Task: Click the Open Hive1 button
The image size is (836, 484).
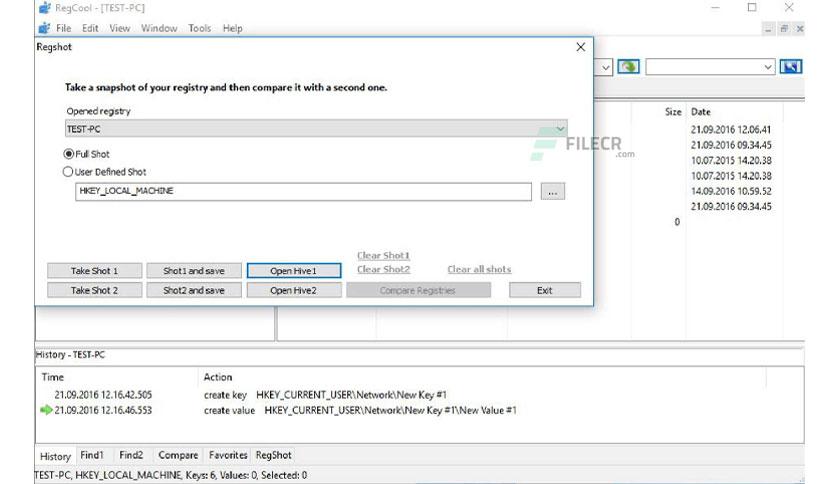Action: (294, 271)
